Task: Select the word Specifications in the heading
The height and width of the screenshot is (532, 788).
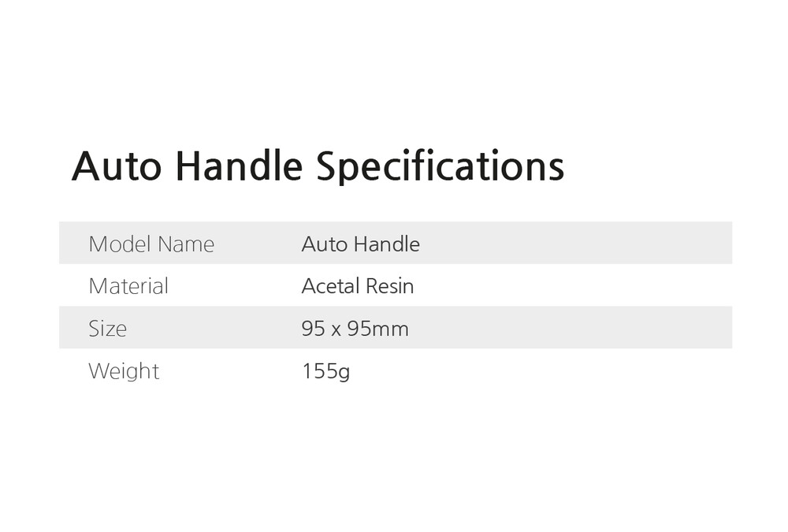Action: pos(440,166)
